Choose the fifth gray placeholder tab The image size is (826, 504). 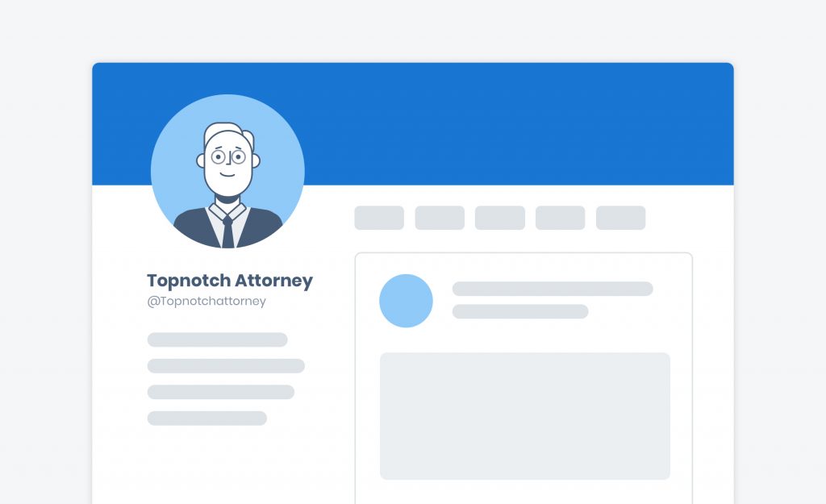[x=620, y=218]
